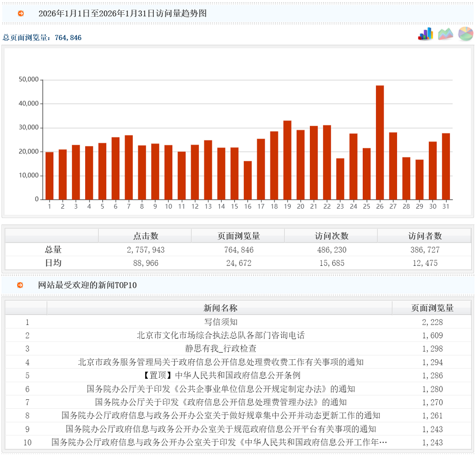Click the 访问者数 column header
The image size is (476, 455).
425,236
